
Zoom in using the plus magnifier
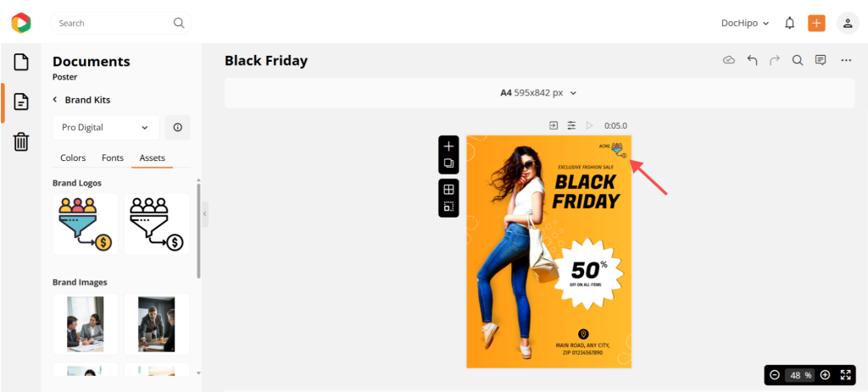coord(825,375)
